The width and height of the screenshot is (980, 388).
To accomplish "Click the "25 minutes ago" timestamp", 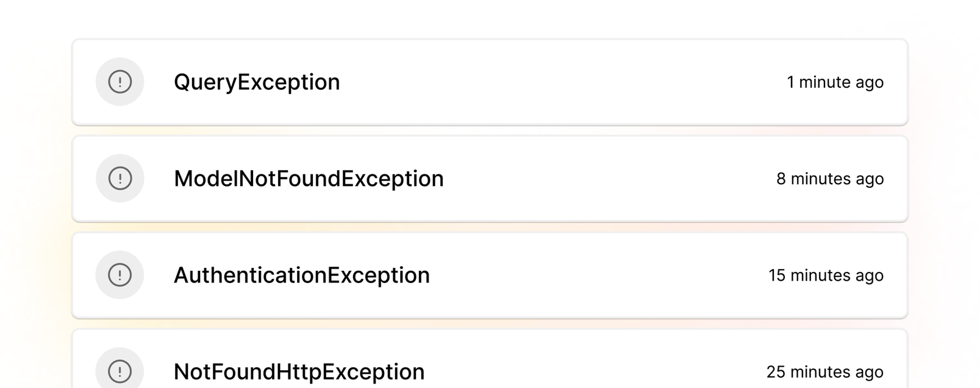I will click(x=824, y=372).
